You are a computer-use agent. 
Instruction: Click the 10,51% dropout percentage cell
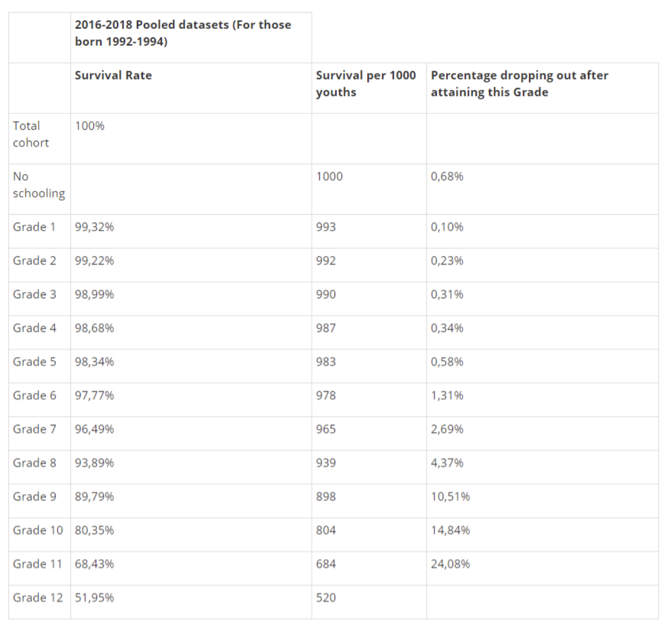(450, 497)
